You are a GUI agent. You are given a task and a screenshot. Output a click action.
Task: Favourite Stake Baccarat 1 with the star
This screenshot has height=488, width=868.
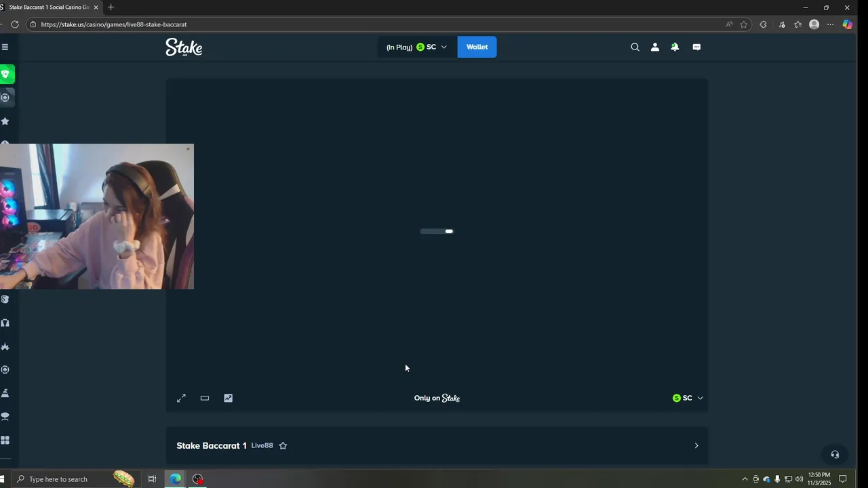283,445
